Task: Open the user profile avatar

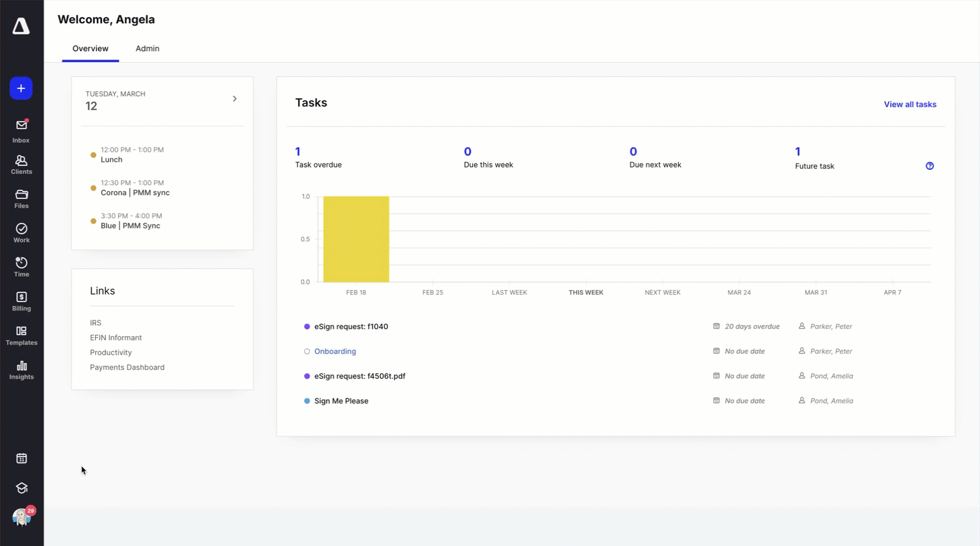Action: pos(22,517)
